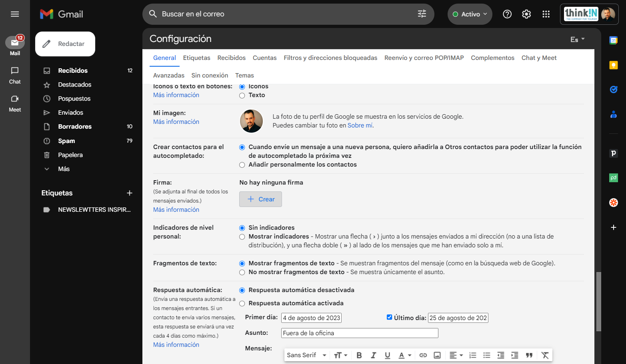The width and height of the screenshot is (626, 364).
Task: Select the Mostrar indicadores option
Action: point(242,237)
